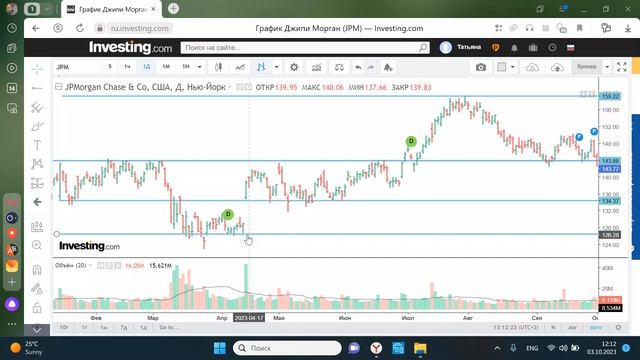Open File Explorer from taskbar

420,348
